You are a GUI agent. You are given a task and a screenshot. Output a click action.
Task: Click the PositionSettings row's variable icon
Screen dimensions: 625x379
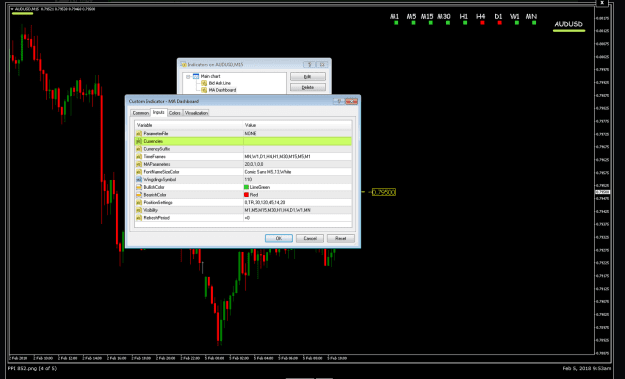tap(139, 202)
